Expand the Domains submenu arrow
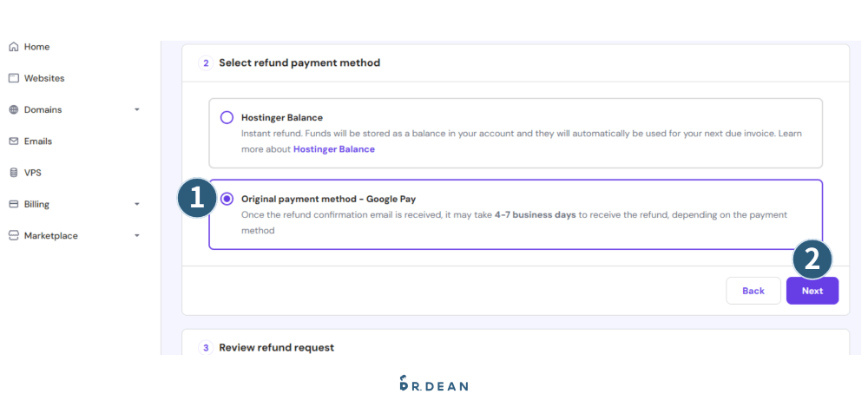Viewport: 868px width, 407px height. (x=137, y=110)
